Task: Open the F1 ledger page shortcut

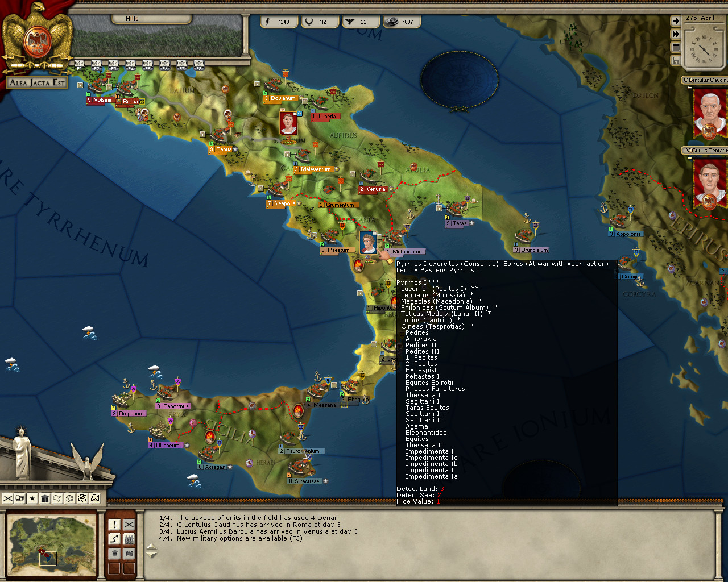Action: 80,65
